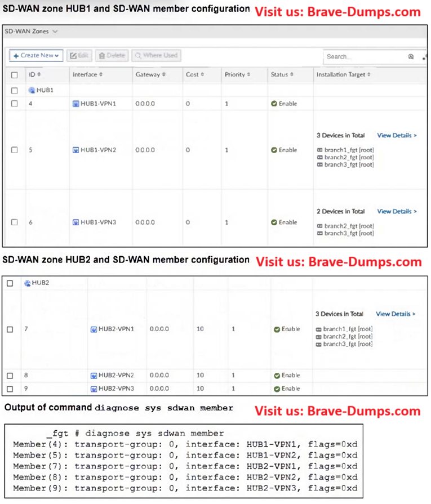
Task: Sort the table by Interface column
Action: (87, 75)
